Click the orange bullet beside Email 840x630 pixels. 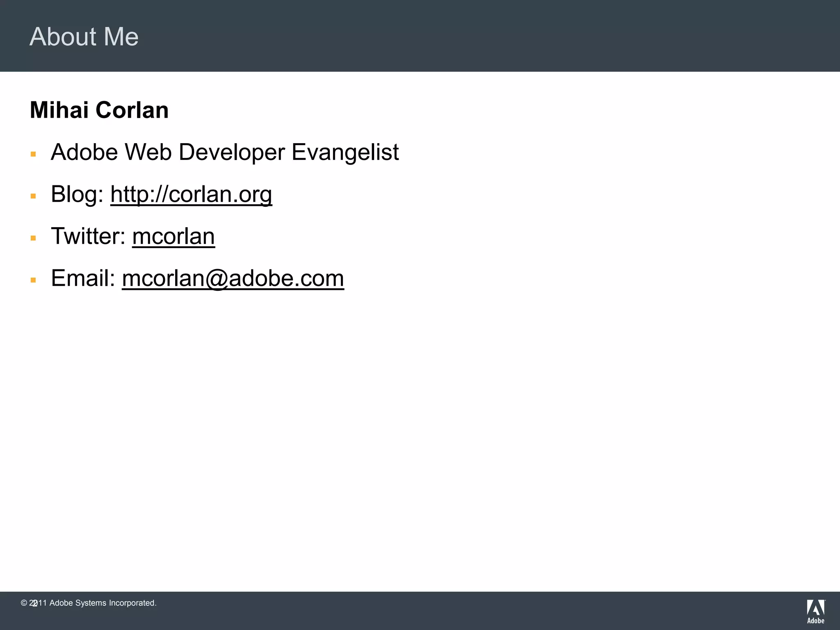33,281
